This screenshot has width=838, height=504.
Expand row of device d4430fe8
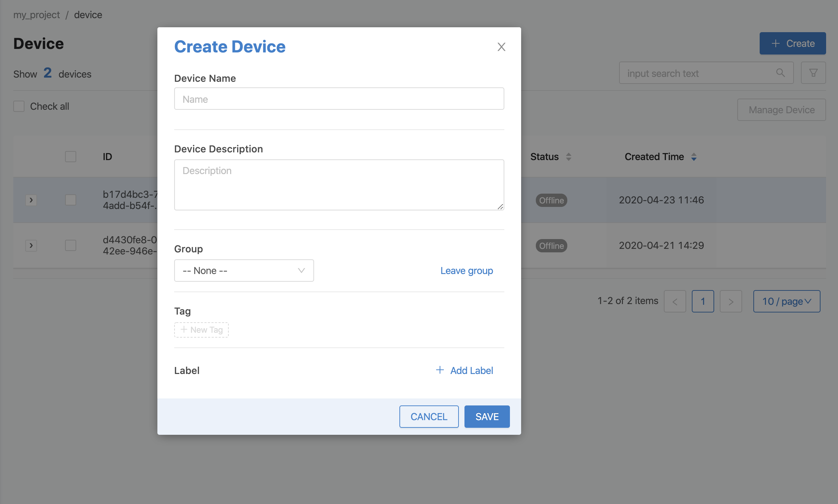31,245
